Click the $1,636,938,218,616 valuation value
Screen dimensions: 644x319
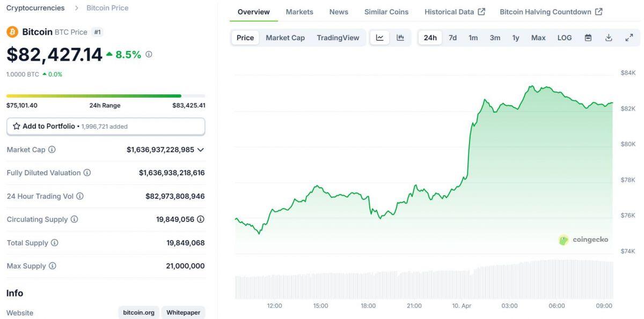(x=172, y=173)
